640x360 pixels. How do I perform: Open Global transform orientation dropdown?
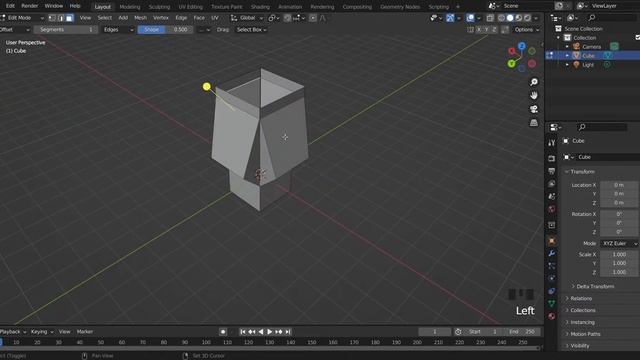(247, 18)
